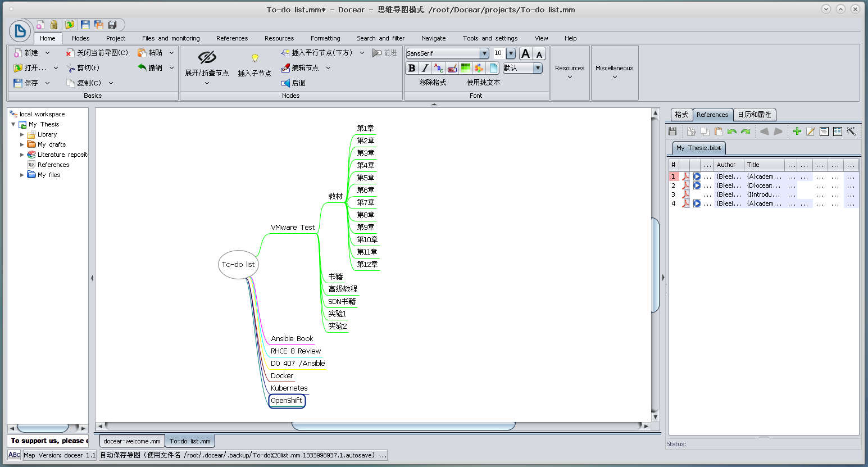Viewport: 868px width, 467px height.
Task: Select the To-do list root node
Action: [x=238, y=265]
